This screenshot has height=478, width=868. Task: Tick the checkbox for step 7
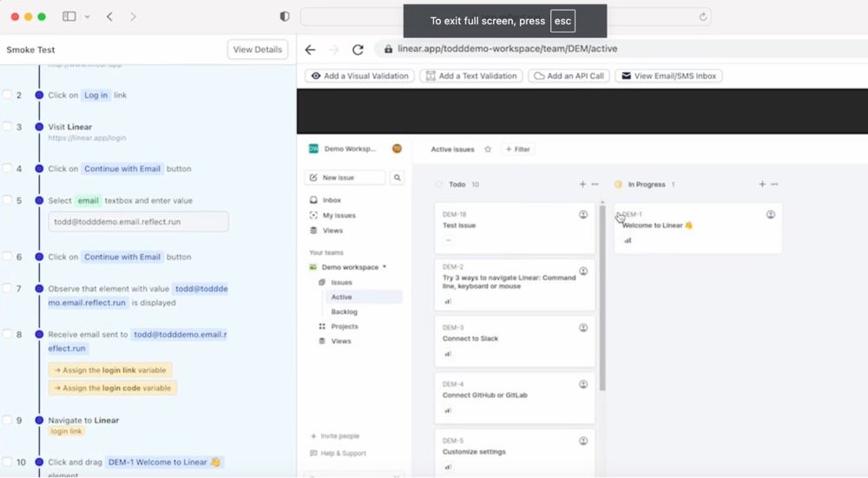7,288
